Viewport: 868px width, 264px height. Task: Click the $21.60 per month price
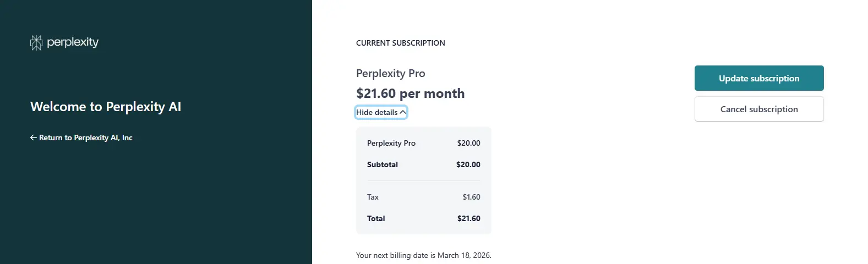point(411,94)
